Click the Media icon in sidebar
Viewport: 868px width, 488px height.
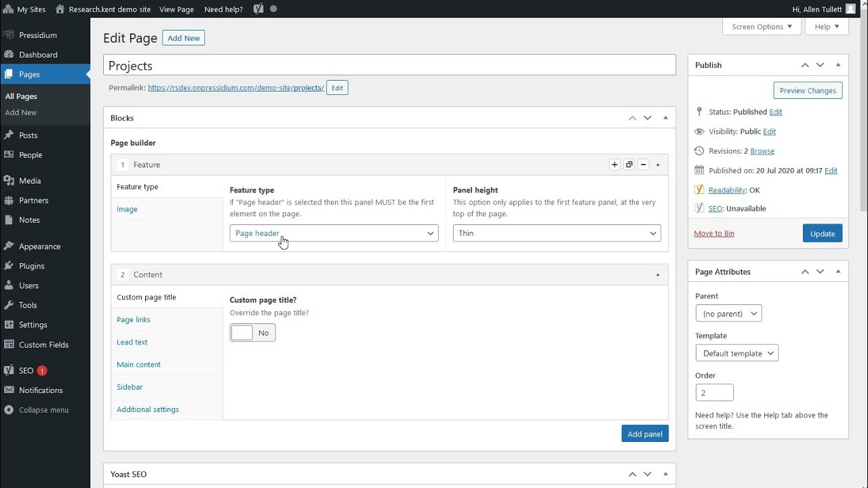coord(9,181)
